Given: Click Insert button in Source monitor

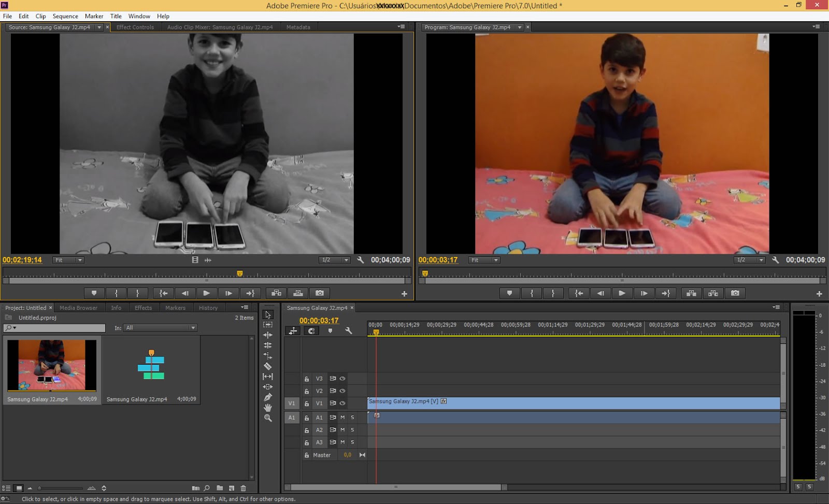Looking at the screenshot, I should (277, 293).
